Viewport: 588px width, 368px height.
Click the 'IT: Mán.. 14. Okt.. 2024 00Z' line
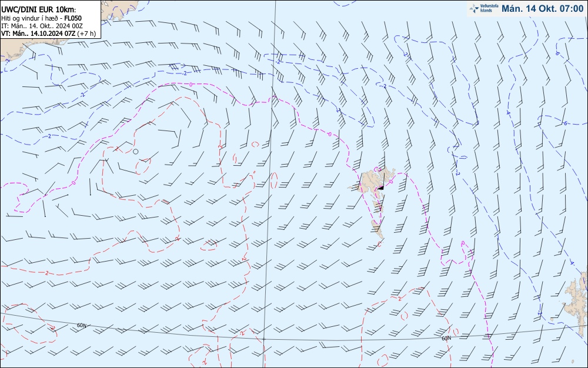click(x=42, y=26)
